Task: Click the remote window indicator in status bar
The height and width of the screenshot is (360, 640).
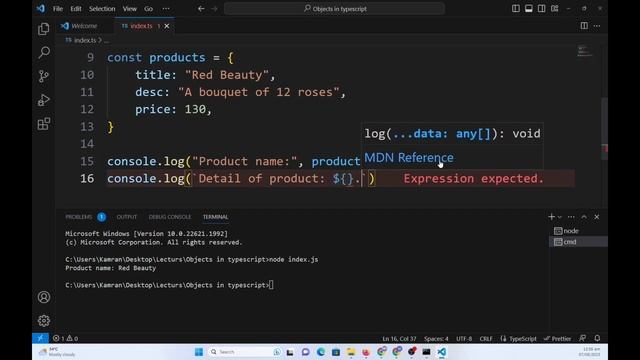Action: 40,338
